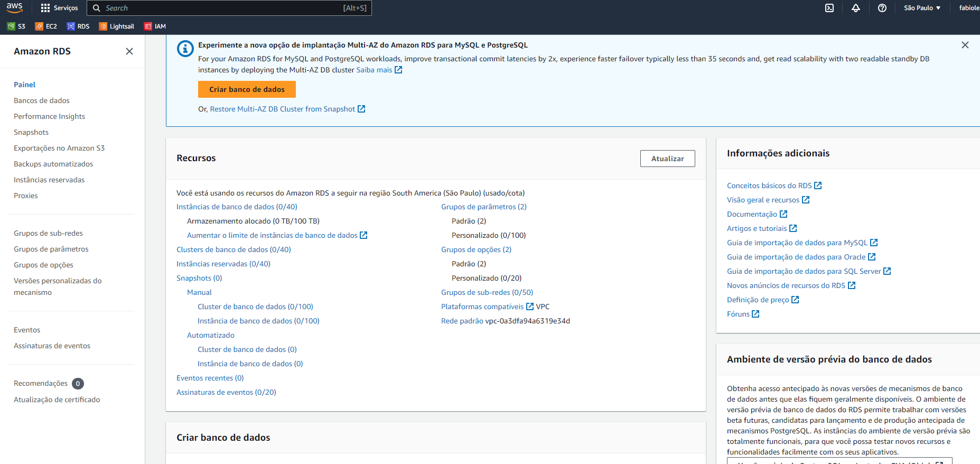Open Grupos de sub-redes in sidebar
980x464 pixels.
[x=48, y=233]
